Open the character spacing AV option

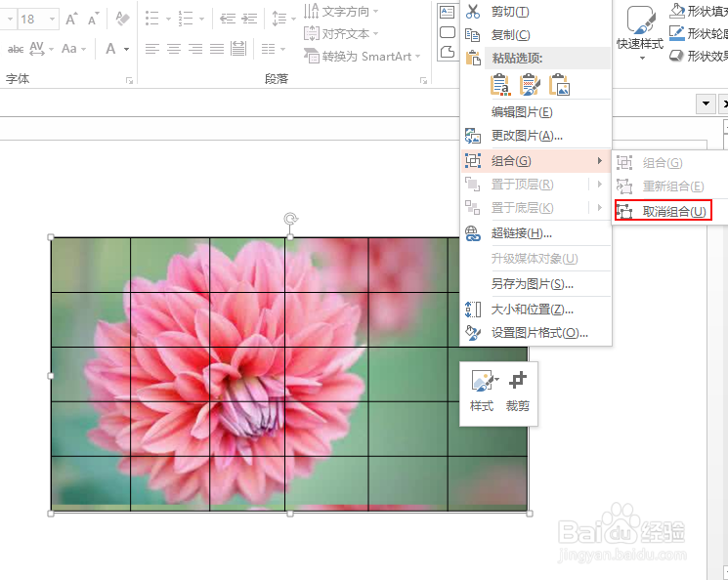tap(37, 48)
